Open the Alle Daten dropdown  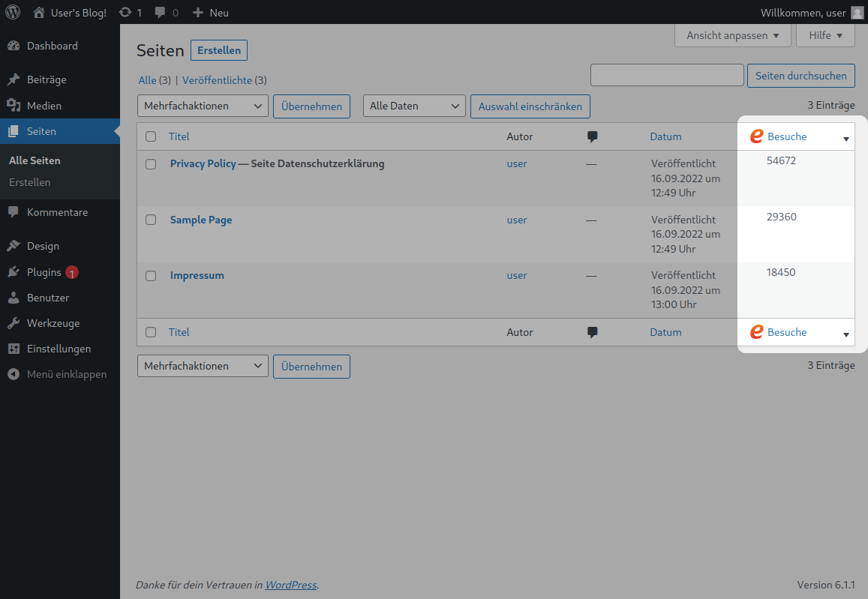coord(414,106)
